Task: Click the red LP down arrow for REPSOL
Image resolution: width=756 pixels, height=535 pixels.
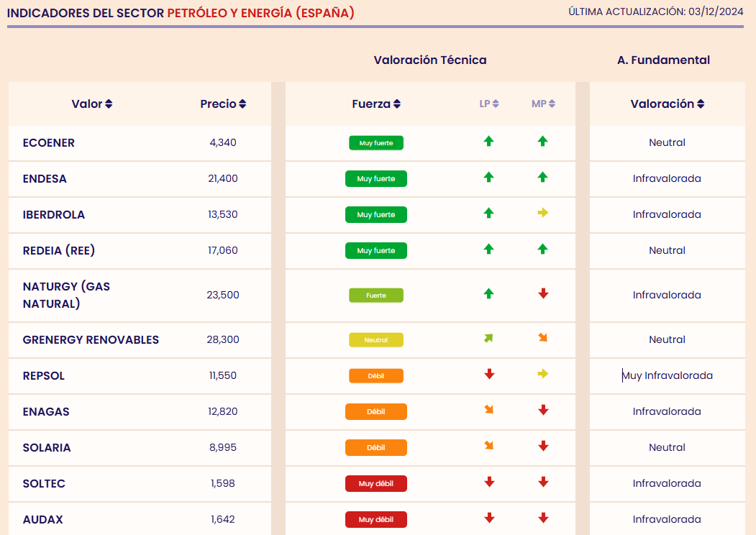Action: click(489, 374)
